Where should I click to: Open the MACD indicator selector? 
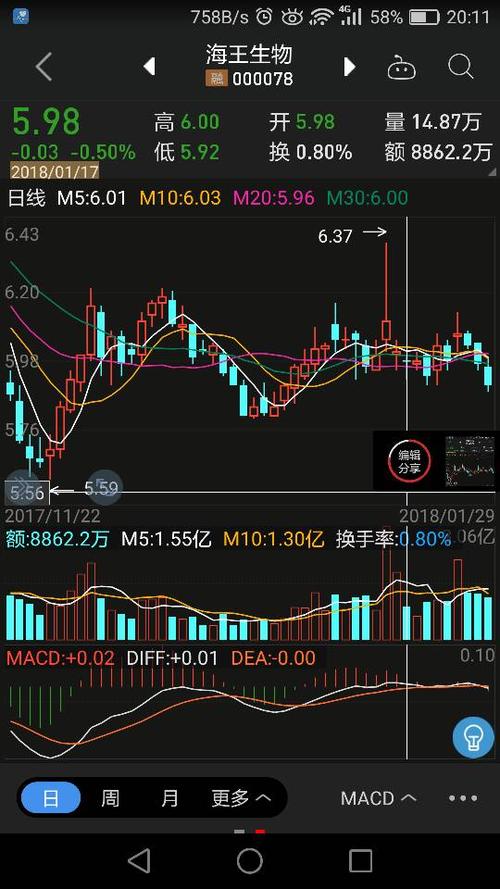pos(379,798)
